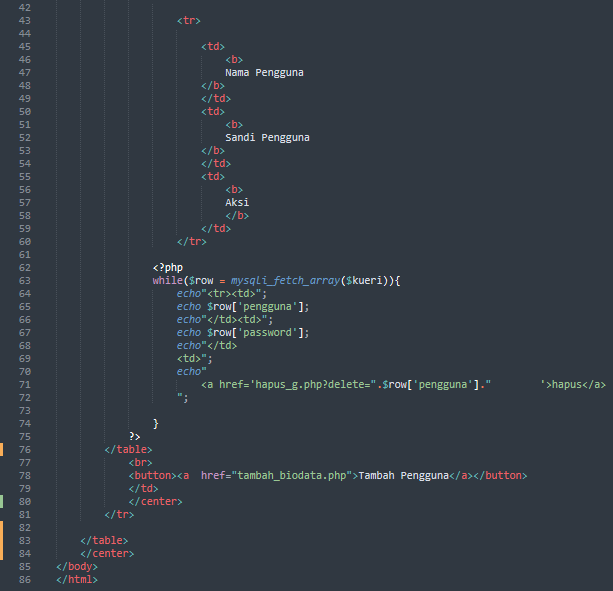Click the "?>" PHP closing tag, line 75
Viewport: 613px width, 591px height.
pyautogui.click(x=134, y=437)
